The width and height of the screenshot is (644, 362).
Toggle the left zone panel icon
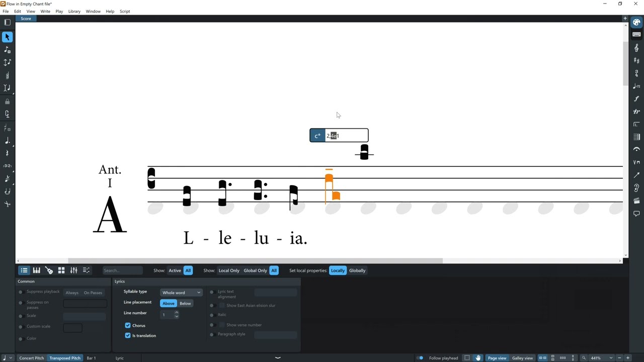pyautogui.click(x=7, y=22)
